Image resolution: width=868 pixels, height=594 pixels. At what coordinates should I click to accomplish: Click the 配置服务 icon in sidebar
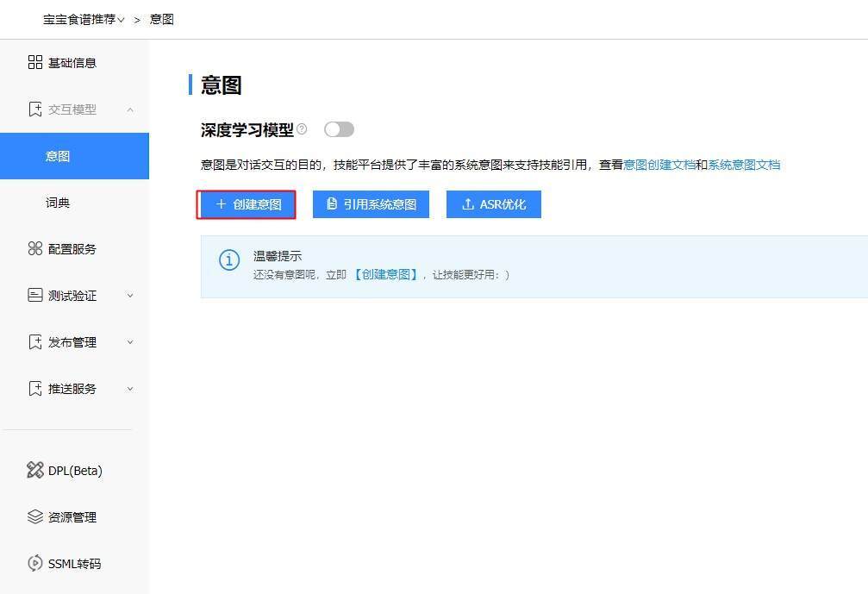click(x=35, y=249)
